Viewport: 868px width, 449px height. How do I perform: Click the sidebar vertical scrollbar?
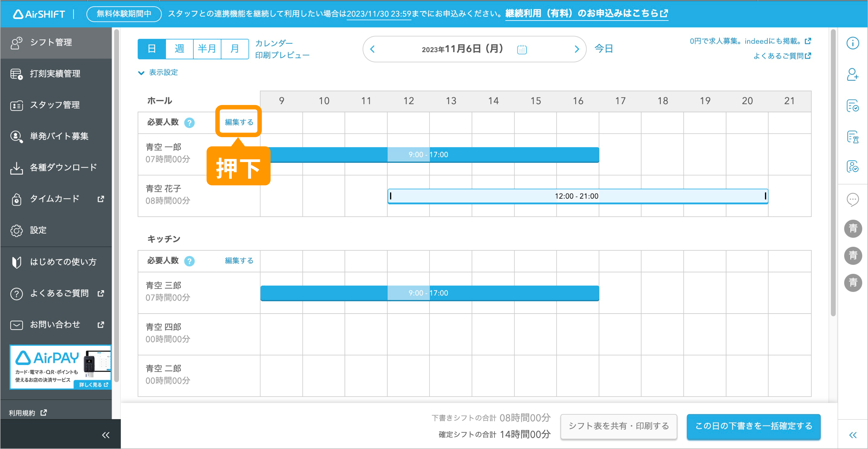click(x=117, y=205)
